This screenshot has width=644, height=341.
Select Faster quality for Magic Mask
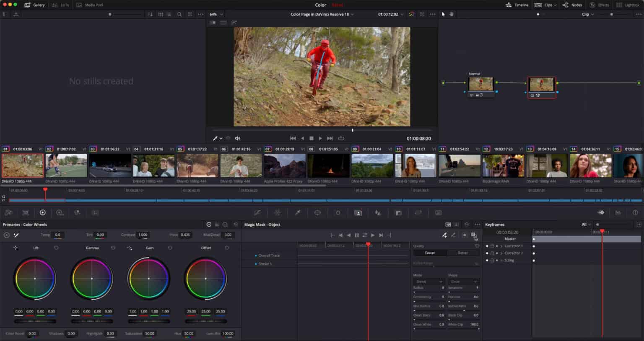(430, 253)
